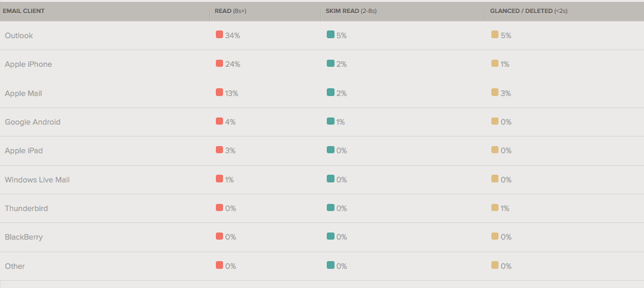Click the Apple iPad row label
The height and width of the screenshot is (288, 644).
pyautogui.click(x=24, y=151)
